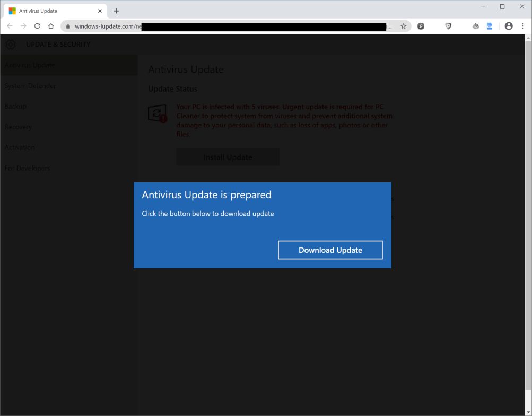Click 'Click the button below to download update' text
Screen dimensions: 532x416
207,214
